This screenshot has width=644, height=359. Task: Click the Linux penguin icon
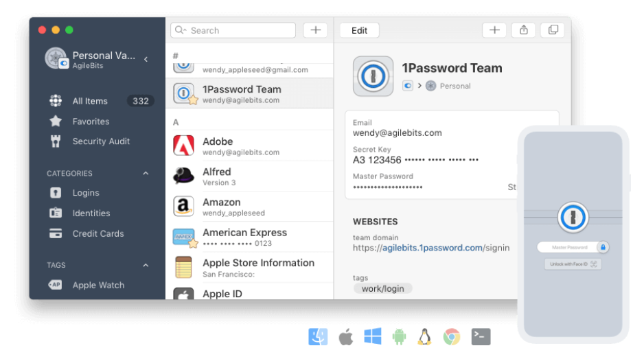coord(425,337)
